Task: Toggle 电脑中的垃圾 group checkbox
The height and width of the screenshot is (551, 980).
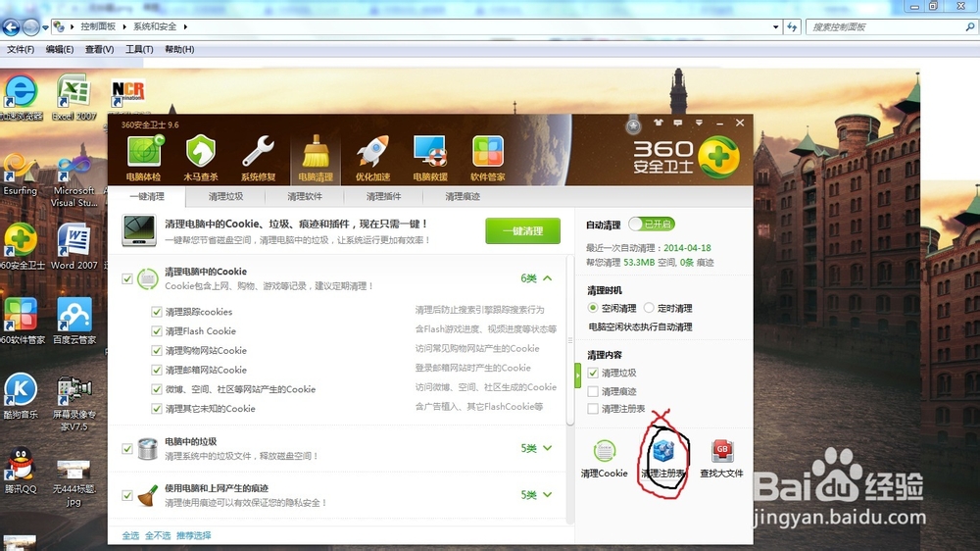Action: point(127,448)
